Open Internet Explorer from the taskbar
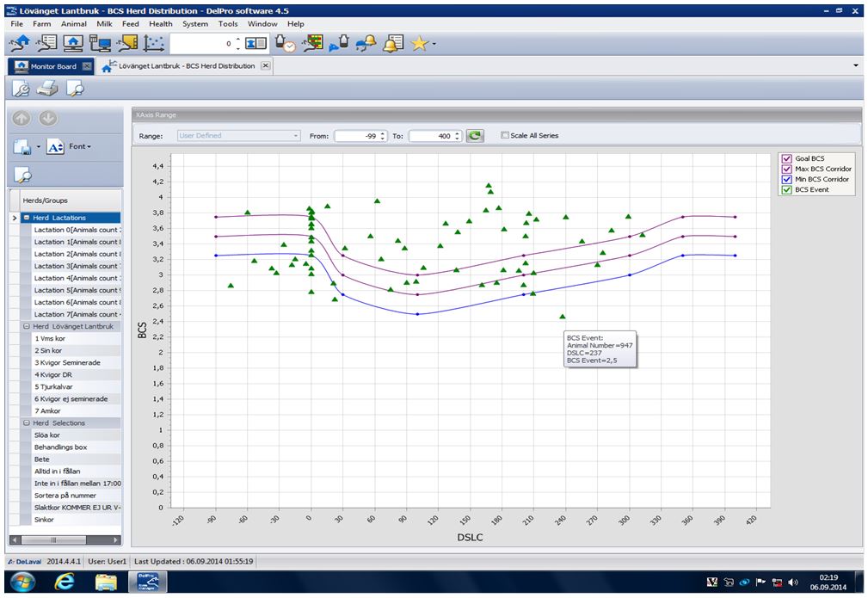Viewport: 868px width, 598px height. 65,582
